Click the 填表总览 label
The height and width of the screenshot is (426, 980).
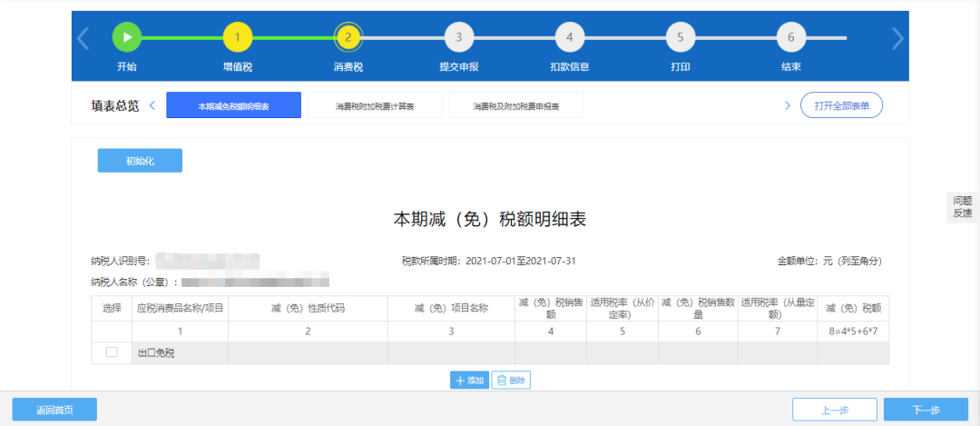[x=115, y=105]
